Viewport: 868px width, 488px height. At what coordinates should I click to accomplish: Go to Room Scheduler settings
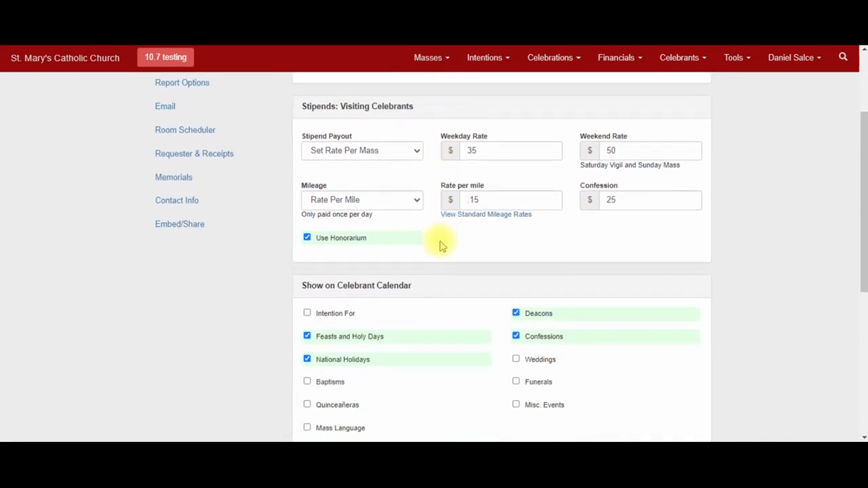[x=185, y=130]
